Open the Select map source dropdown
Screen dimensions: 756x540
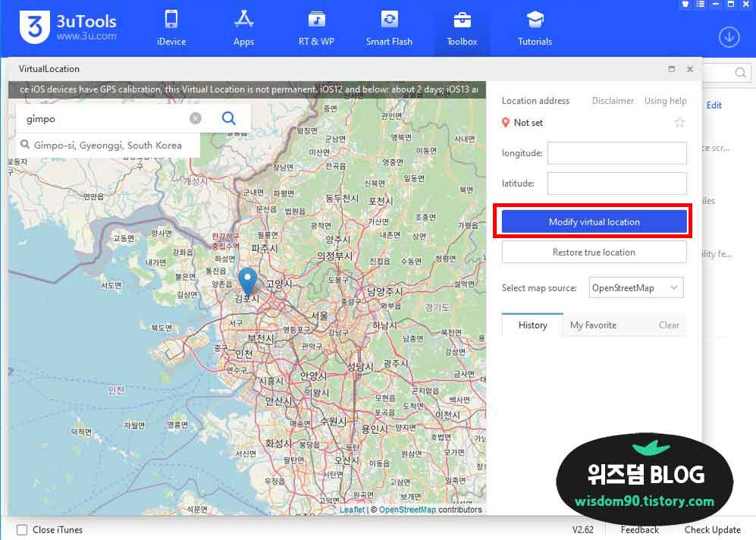click(635, 287)
